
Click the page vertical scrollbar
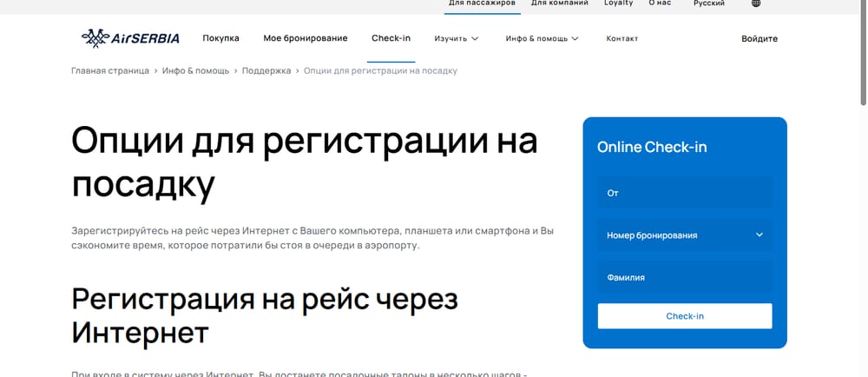click(x=864, y=53)
